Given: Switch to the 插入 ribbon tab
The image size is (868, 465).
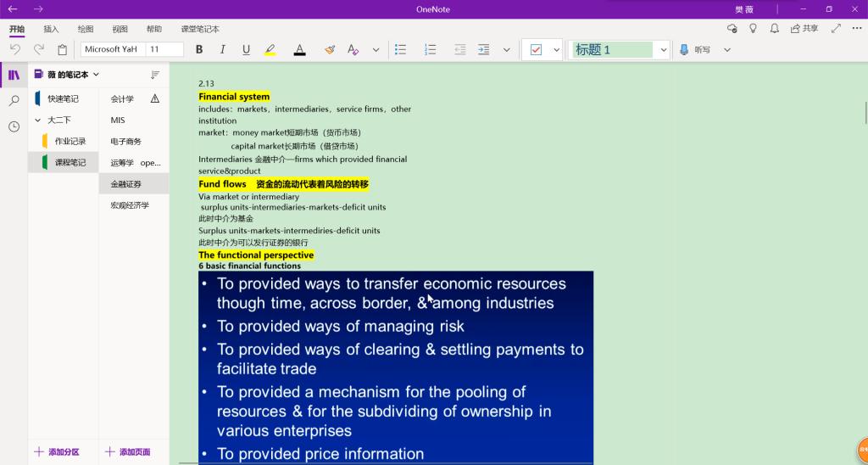Looking at the screenshot, I should point(51,29).
